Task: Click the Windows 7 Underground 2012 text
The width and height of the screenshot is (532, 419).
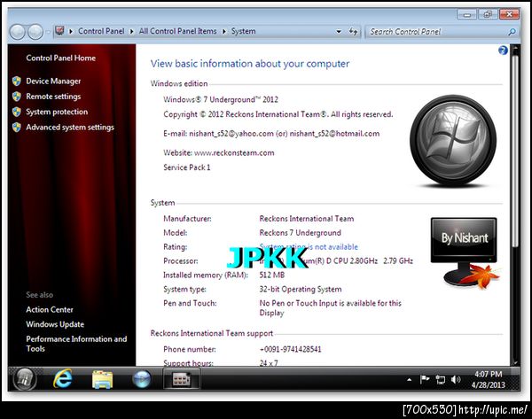Action: pyautogui.click(x=221, y=99)
